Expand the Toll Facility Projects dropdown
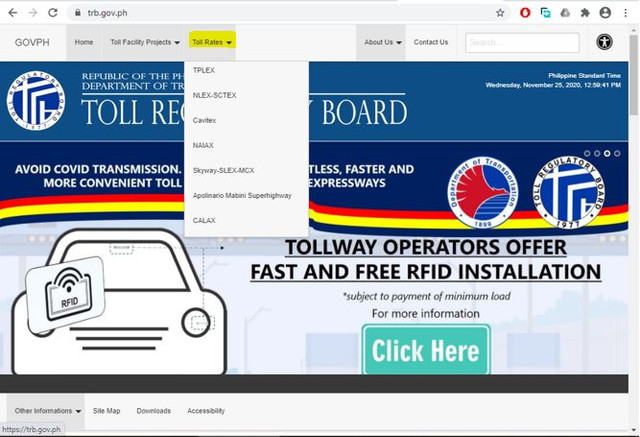Viewport: 640px width, 437px height. click(x=145, y=42)
